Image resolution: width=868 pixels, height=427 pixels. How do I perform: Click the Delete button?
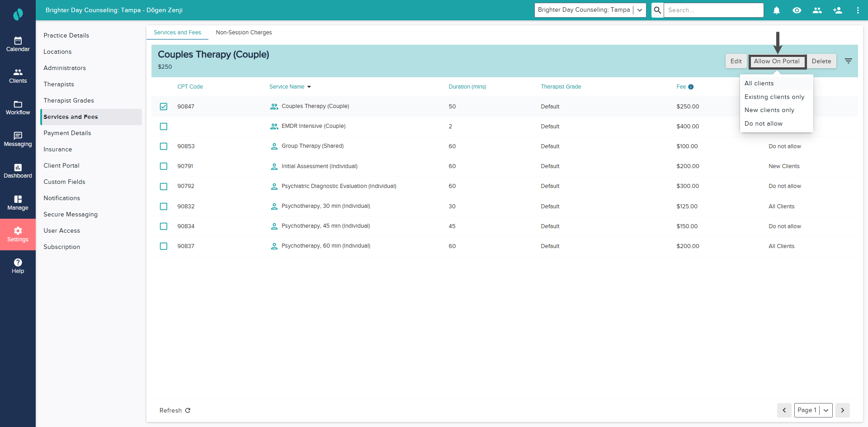(x=821, y=61)
